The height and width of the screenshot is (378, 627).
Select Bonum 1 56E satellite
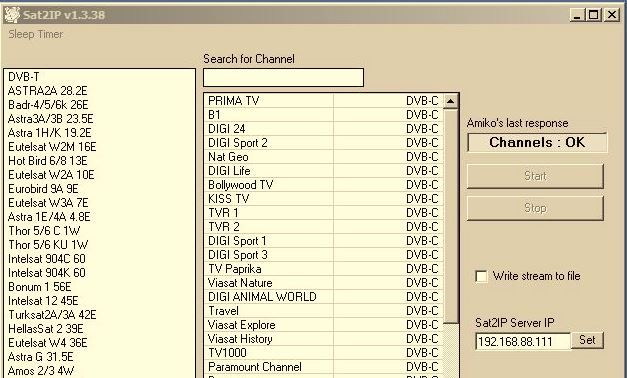99,286
